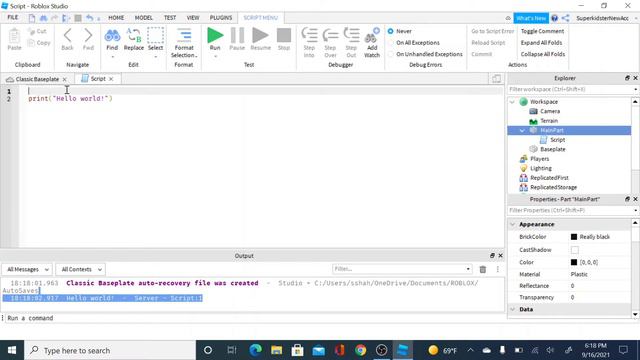This screenshot has width=640, height=360.
Task: Click the Select tool icon
Action: [156, 36]
